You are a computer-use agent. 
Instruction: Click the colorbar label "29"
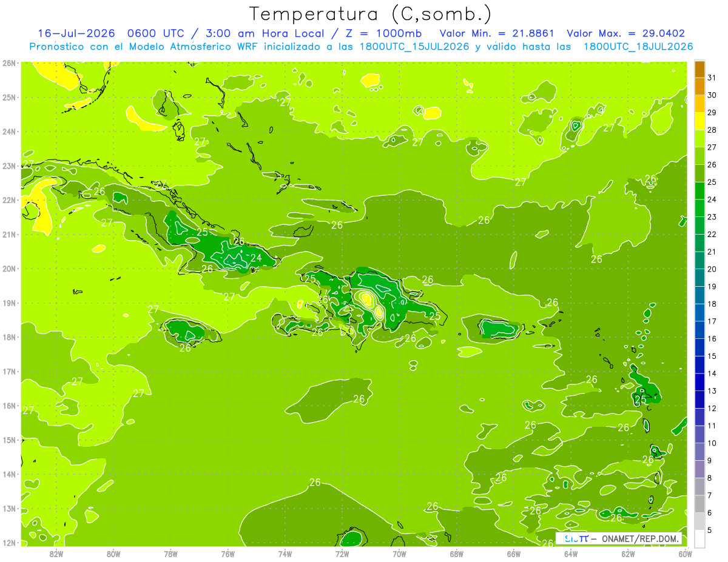[x=712, y=113]
